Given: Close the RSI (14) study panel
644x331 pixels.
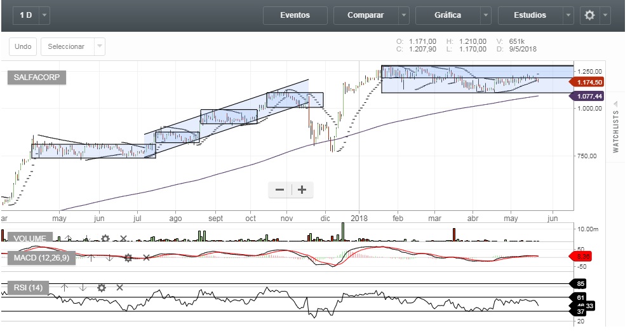Looking at the screenshot, I should [119, 288].
